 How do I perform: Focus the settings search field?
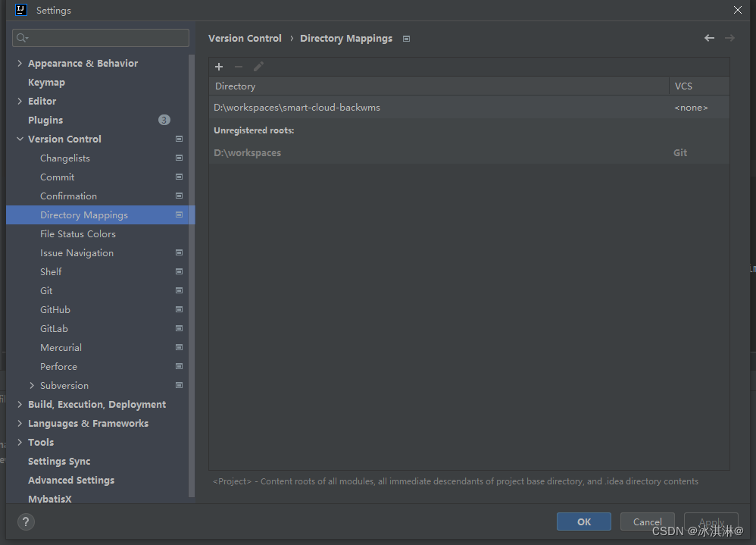[x=101, y=38]
